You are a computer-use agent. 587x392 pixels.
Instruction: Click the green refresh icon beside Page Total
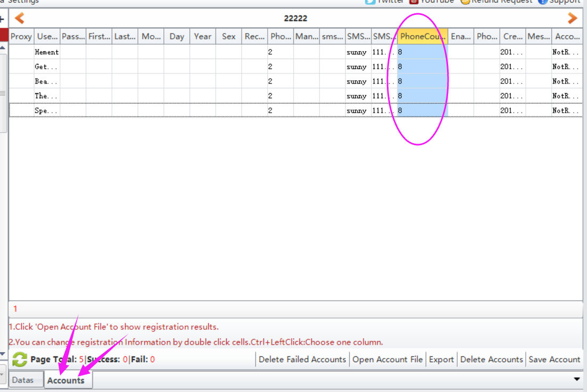pos(20,360)
